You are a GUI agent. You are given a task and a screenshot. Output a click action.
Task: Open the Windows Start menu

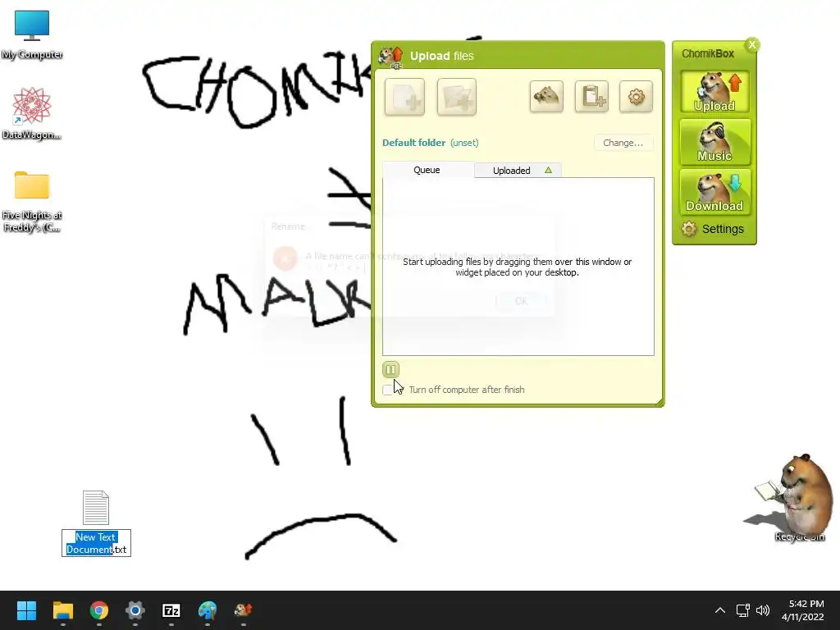coord(26,610)
